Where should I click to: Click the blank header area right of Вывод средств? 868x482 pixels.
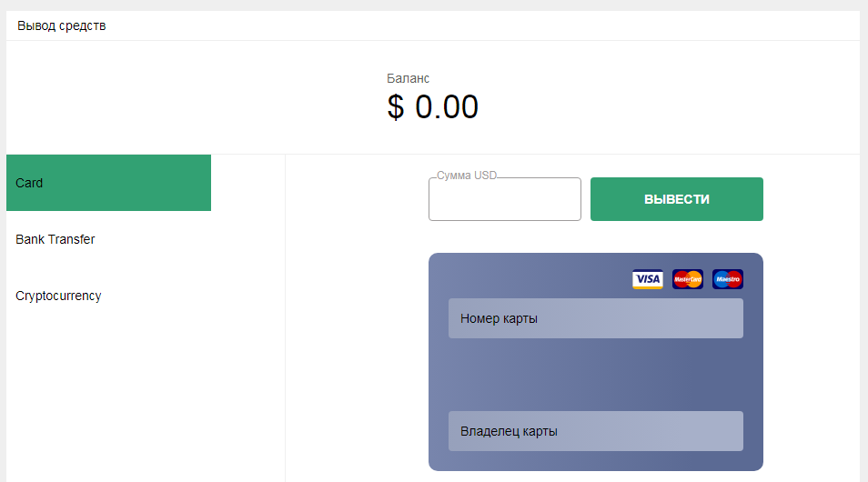(x=481, y=26)
